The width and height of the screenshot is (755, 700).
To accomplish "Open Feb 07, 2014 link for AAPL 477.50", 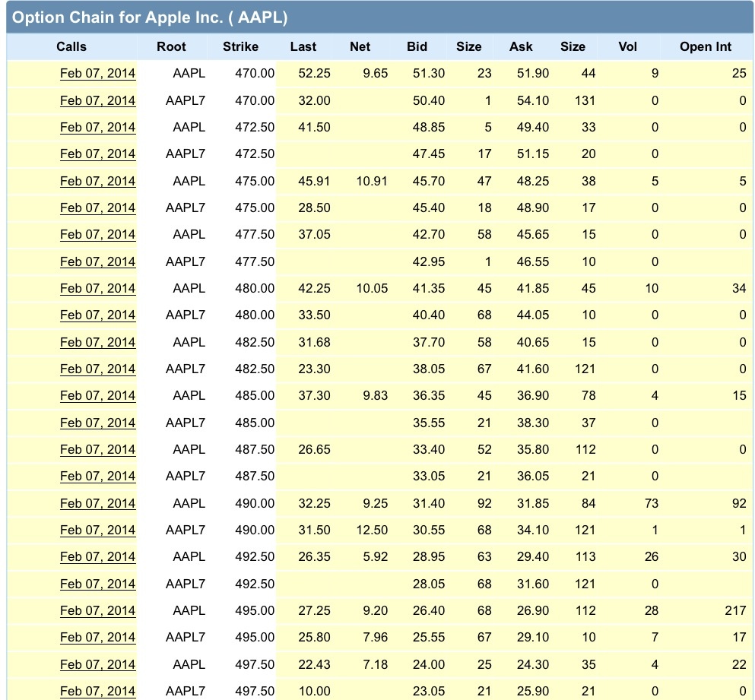I will [x=98, y=234].
